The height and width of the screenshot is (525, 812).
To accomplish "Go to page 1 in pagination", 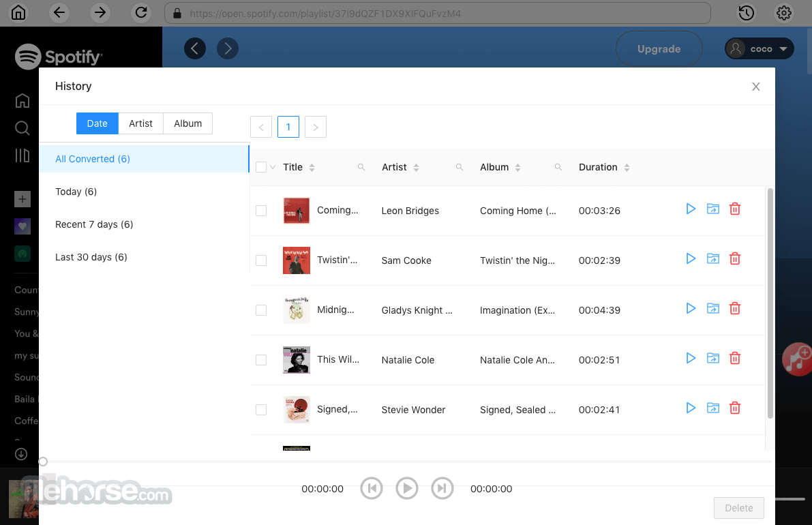I will (288, 127).
